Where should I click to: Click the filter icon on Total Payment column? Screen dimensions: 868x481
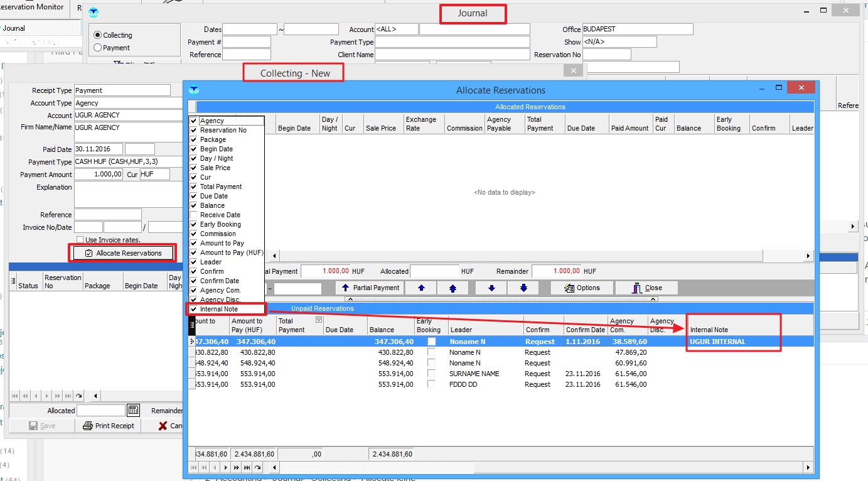[319, 320]
